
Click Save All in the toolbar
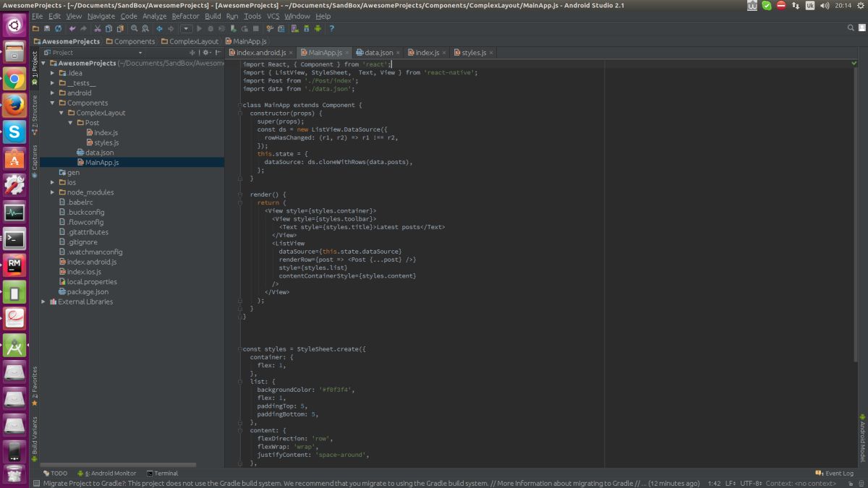point(47,29)
